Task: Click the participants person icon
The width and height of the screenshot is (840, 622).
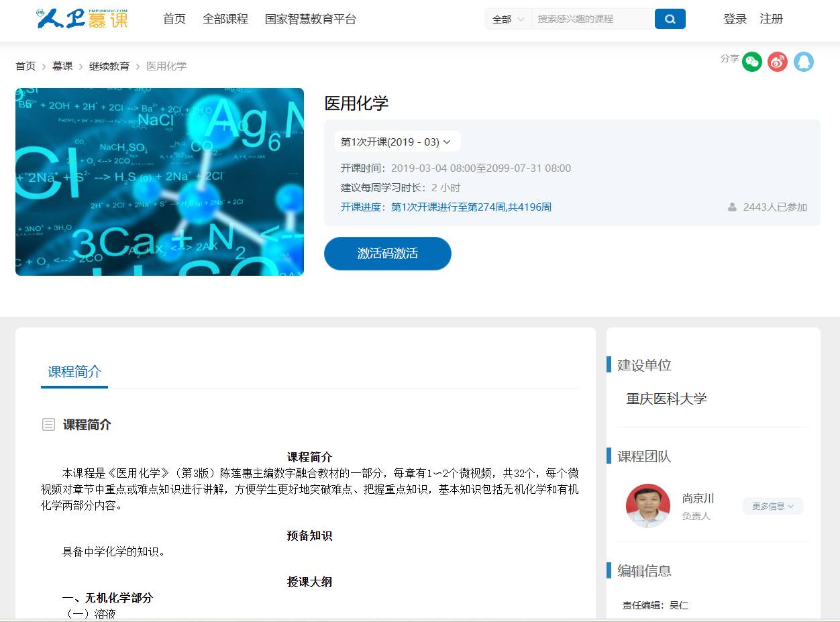Action: pos(732,207)
